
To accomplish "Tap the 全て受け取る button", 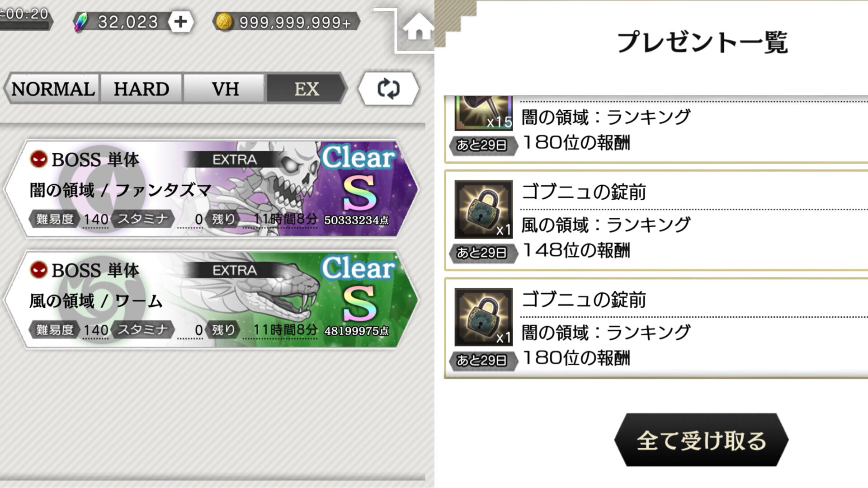I will point(701,440).
